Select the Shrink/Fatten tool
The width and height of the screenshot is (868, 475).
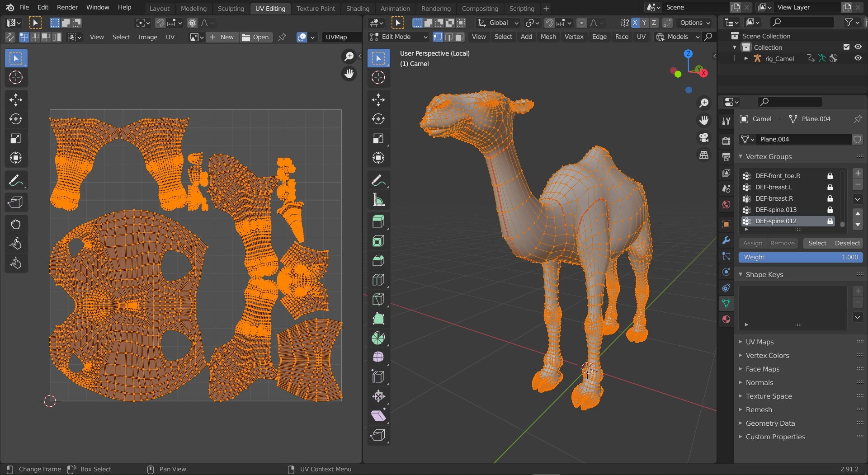(x=378, y=396)
